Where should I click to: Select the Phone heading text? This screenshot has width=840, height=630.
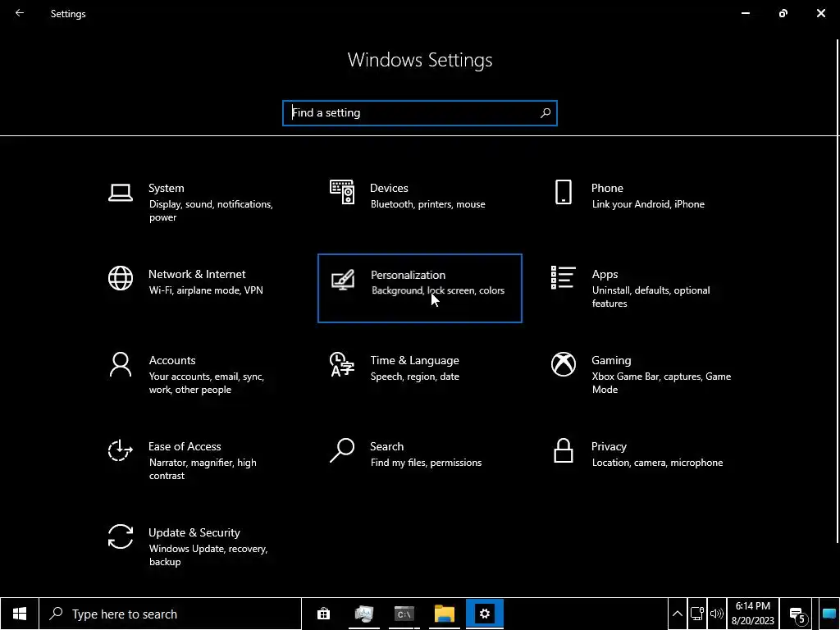607,188
